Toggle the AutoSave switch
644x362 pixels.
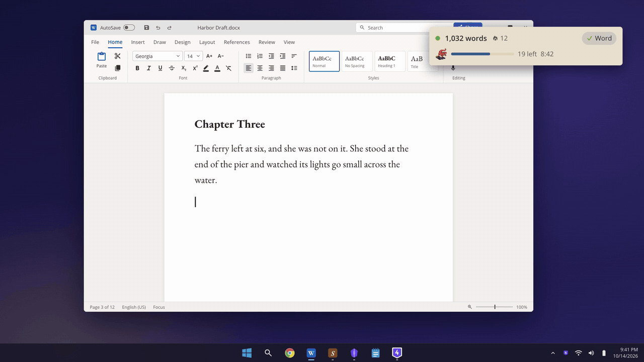pyautogui.click(x=129, y=28)
